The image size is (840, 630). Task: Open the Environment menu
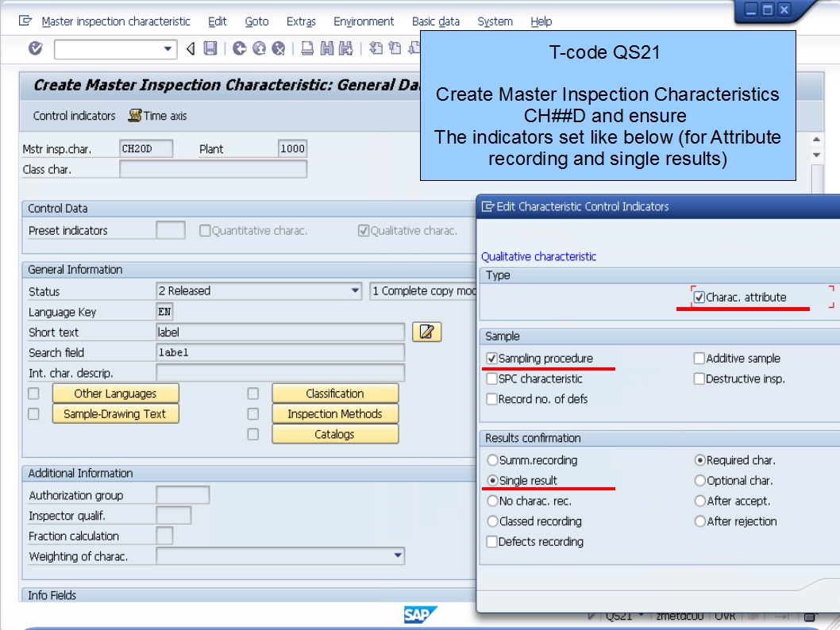pyautogui.click(x=364, y=21)
